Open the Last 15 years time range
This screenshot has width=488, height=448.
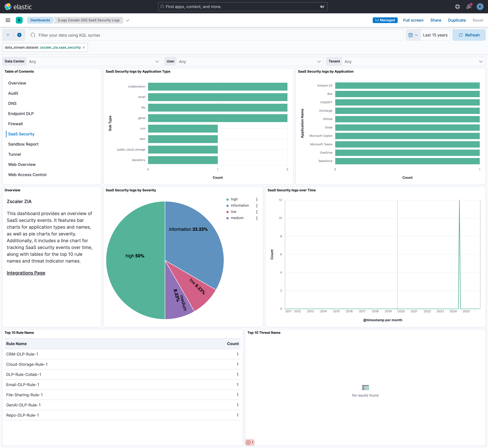pos(435,35)
